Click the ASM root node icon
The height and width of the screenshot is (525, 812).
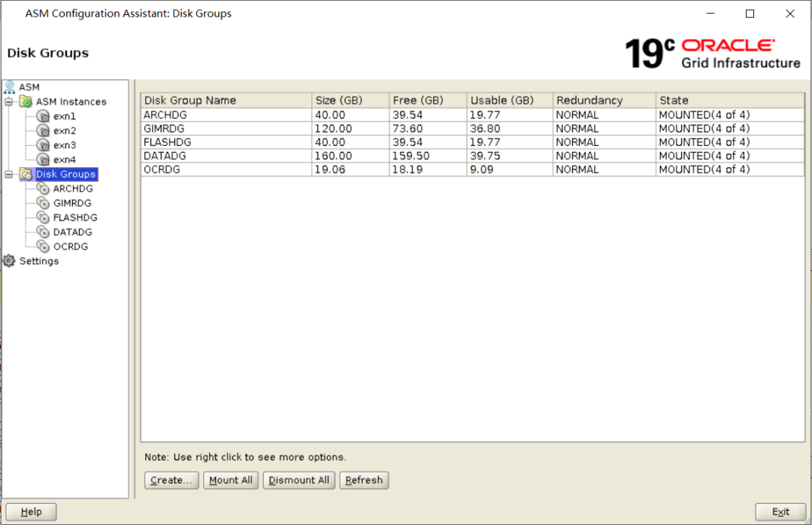[x=9, y=87]
